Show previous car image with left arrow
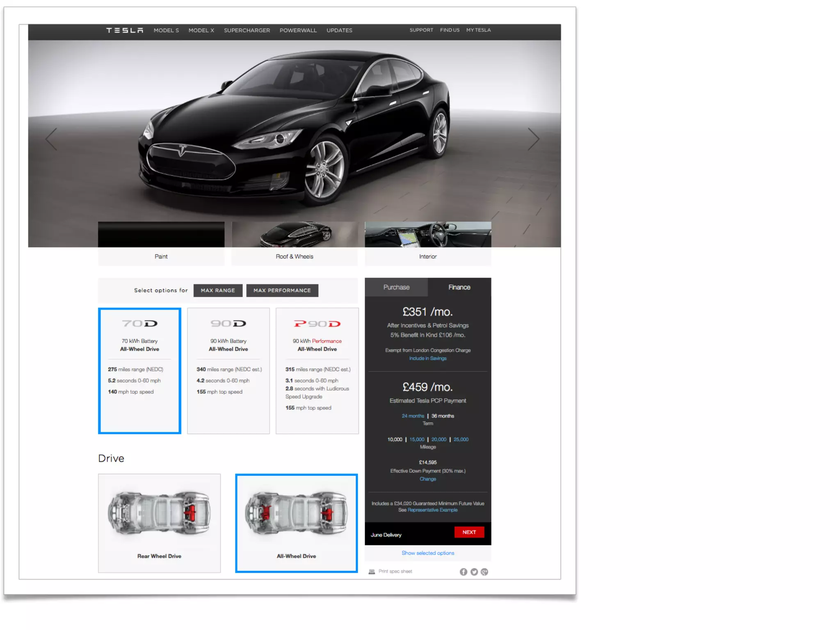The height and width of the screenshot is (630, 840). (51, 139)
